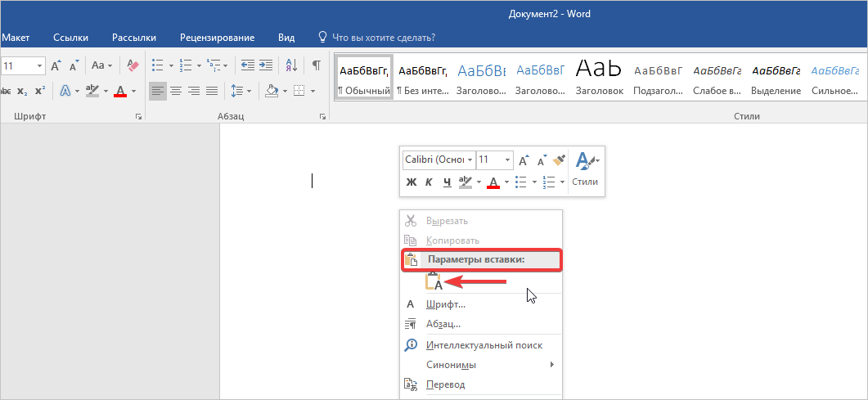Click the Justify alignment icon
The height and width of the screenshot is (400, 868).
(212, 91)
